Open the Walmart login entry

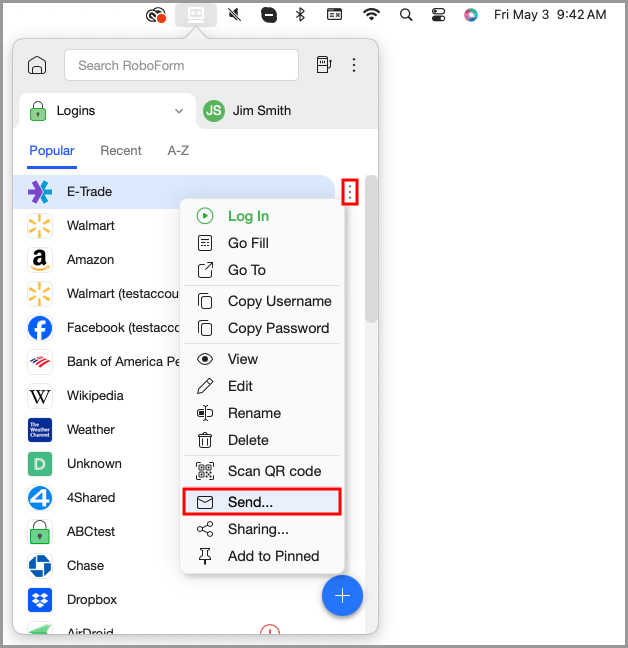[97, 226]
